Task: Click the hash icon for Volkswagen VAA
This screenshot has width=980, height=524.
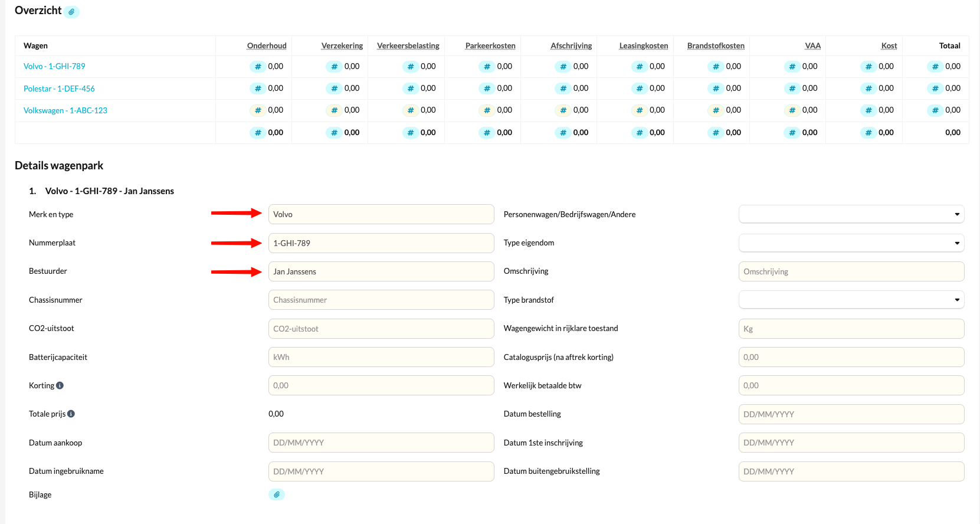Action: (x=792, y=110)
